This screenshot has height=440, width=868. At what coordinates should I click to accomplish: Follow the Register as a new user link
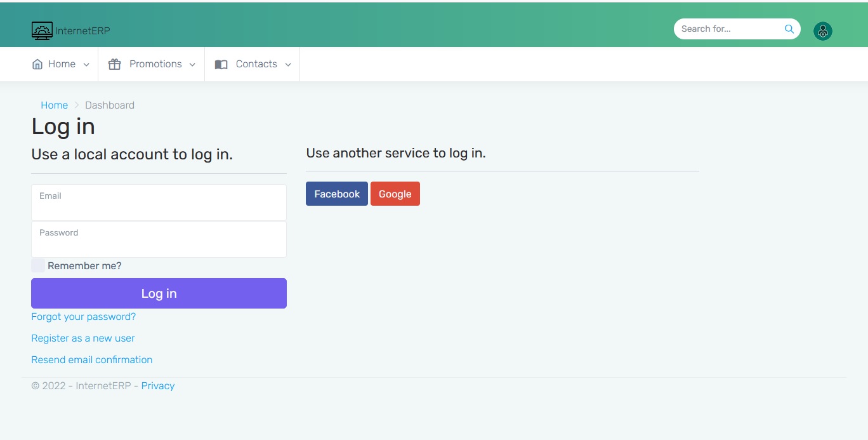(83, 338)
